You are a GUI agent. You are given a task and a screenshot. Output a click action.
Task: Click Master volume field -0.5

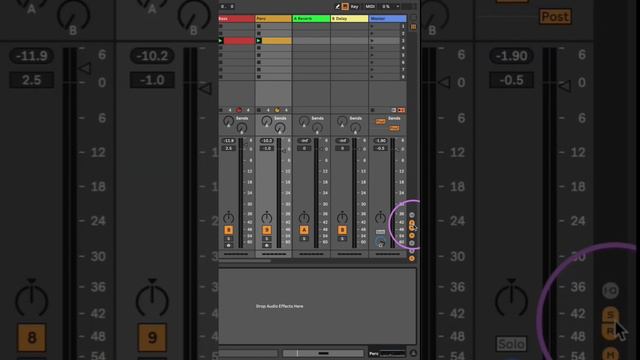[x=380, y=148]
